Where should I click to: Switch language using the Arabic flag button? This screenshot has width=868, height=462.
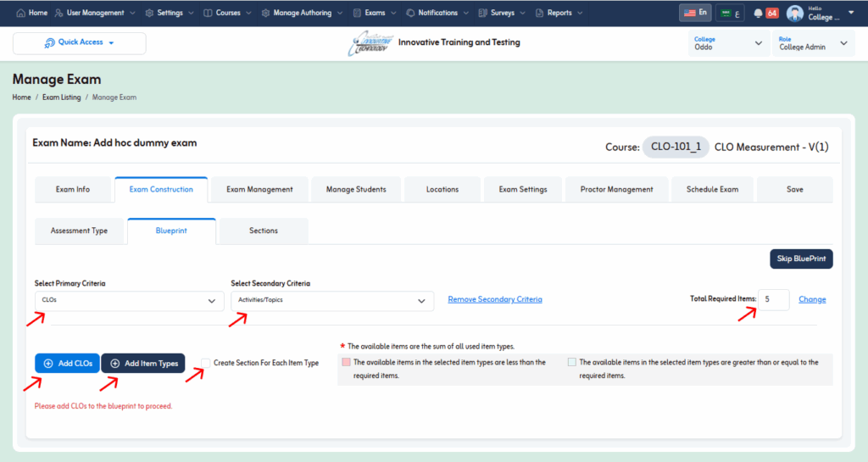coord(730,13)
